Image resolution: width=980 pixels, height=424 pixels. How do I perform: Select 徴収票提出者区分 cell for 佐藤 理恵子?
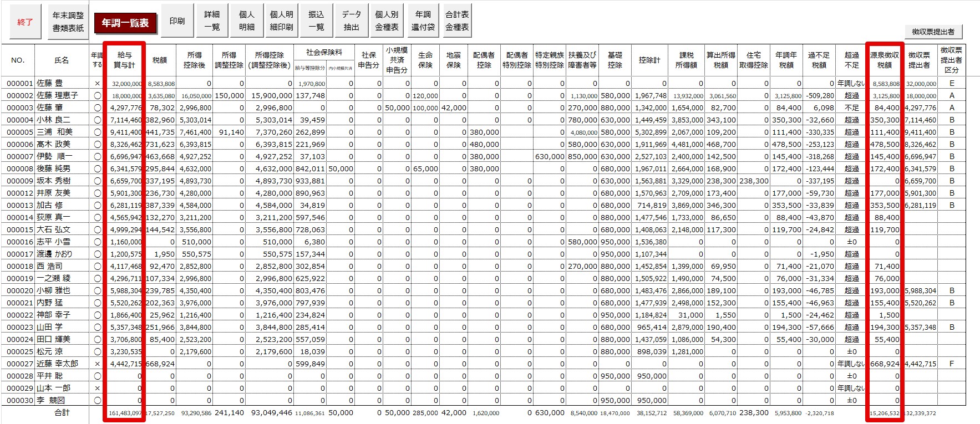(952, 95)
